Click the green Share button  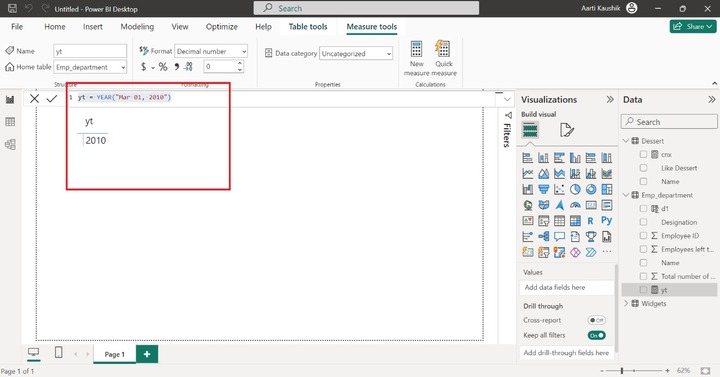point(693,27)
